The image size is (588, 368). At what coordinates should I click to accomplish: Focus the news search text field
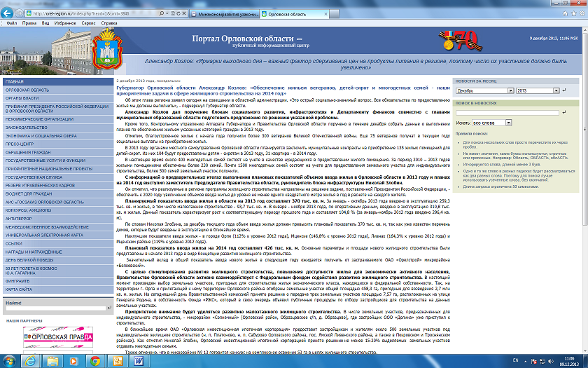[507, 112]
